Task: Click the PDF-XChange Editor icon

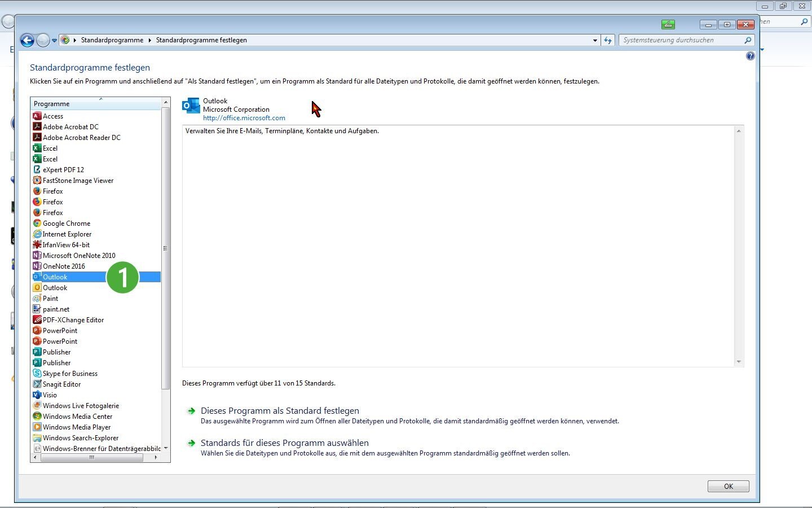Action: (x=37, y=320)
